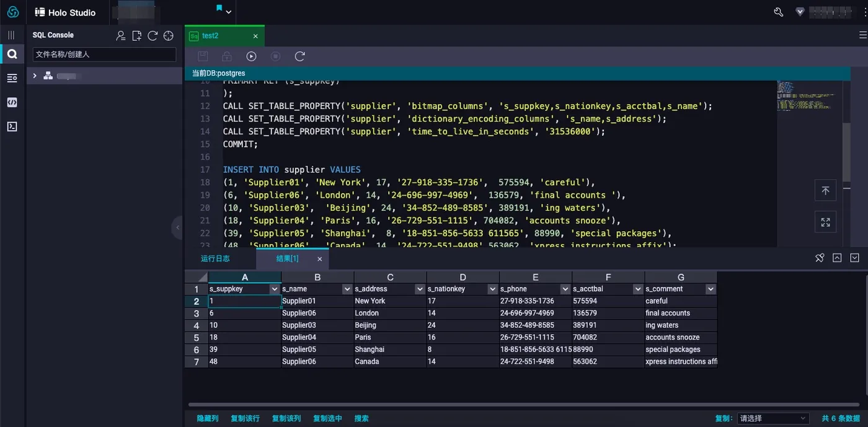Click the back-to-top arrow button
Image resolution: width=868 pixels, height=427 pixels.
[825, 191]
